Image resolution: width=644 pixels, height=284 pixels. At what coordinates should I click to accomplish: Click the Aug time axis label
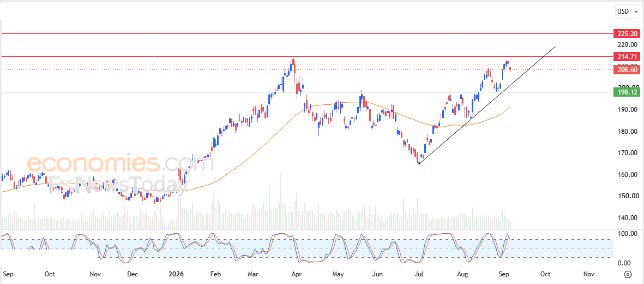point(462,274)
